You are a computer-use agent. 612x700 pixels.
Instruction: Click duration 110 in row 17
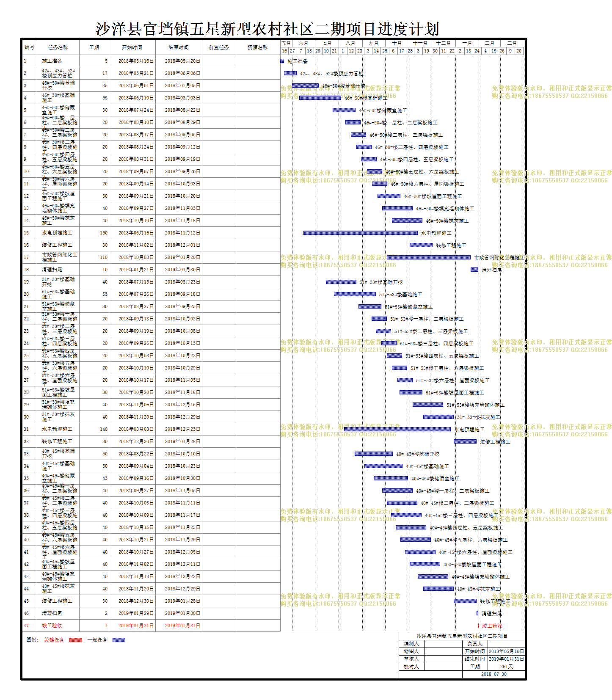click(104, 257)
